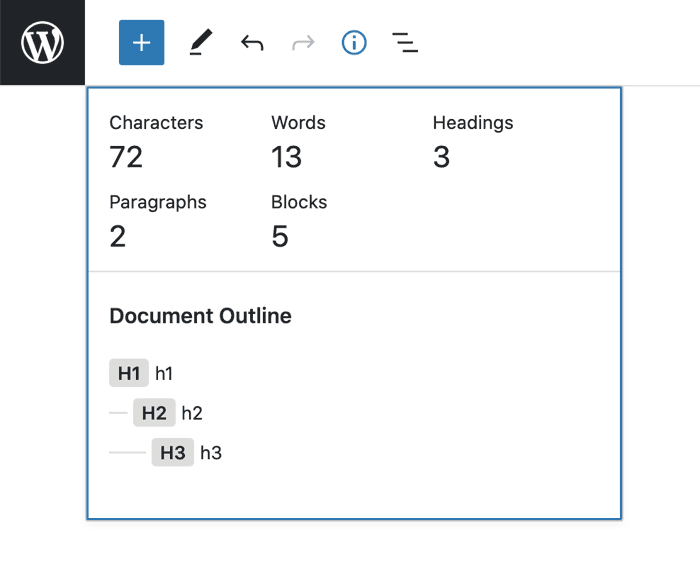Open the List View icon

point(405,43)
